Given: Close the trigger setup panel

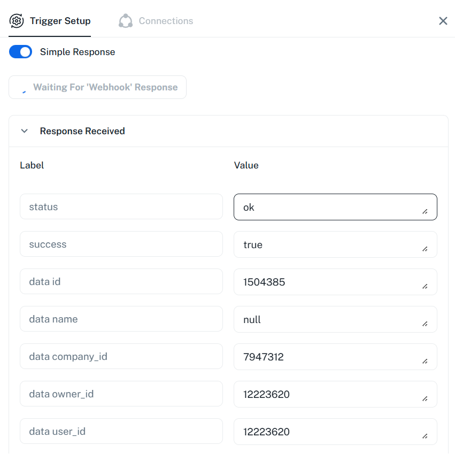Looking at the screenshot, I should tap(443, 21).
